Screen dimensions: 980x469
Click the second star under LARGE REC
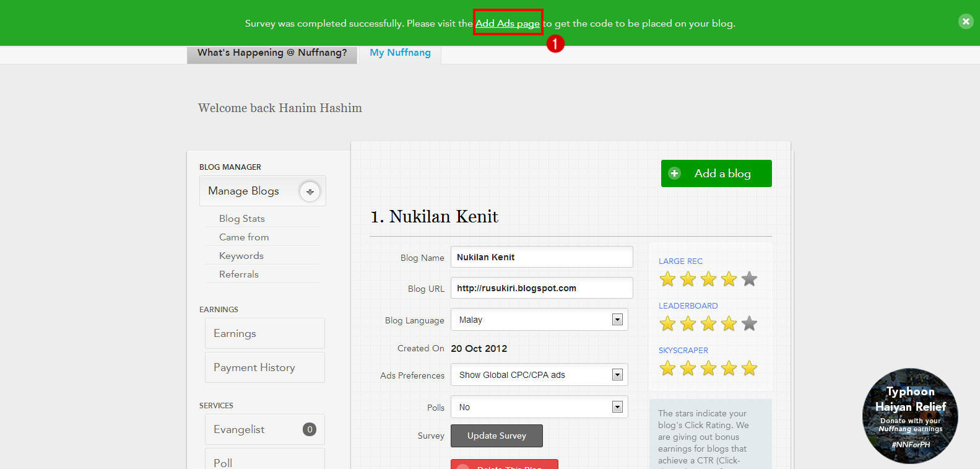688,279
